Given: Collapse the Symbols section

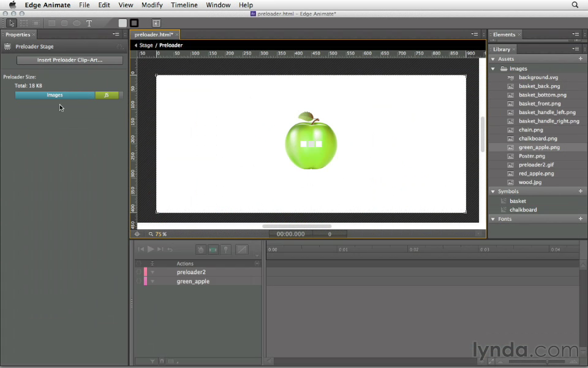Looking at the screenshot, I should (x=494, y=191).
